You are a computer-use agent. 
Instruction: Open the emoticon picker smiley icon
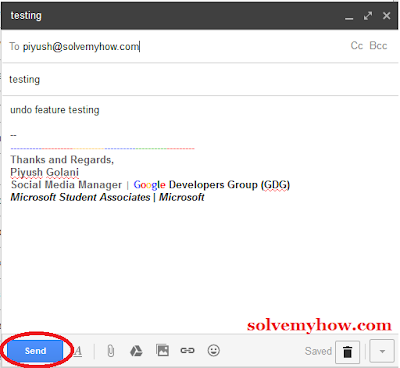[214, 350]
